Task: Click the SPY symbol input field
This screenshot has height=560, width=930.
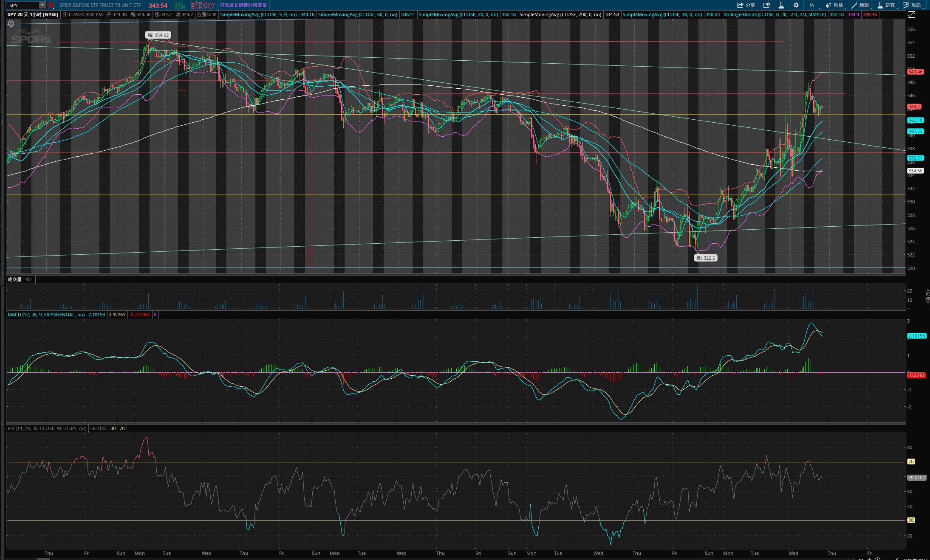Action: 23,5
